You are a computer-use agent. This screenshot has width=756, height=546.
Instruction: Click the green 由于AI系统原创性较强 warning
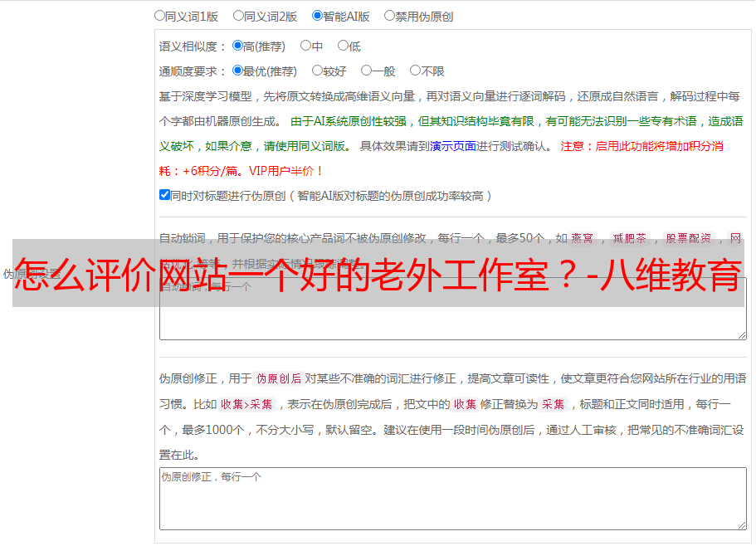pos(349,121)
